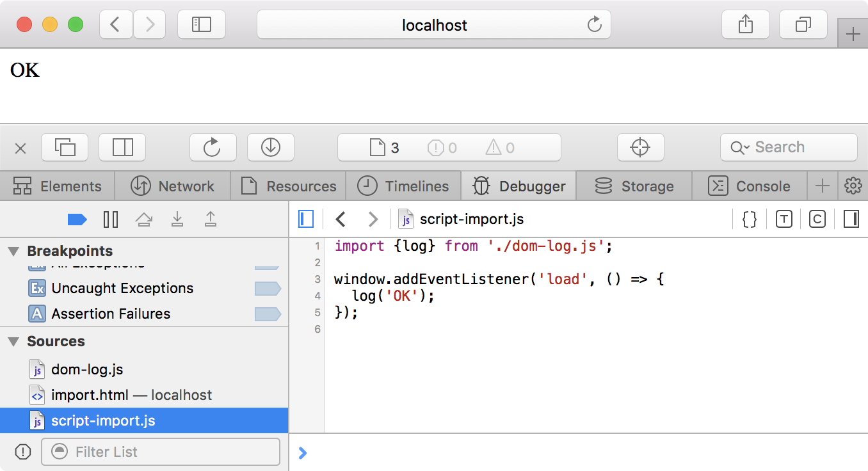
Task: Pretty print code with curly braces icon
Action: (x=750, y=220)
